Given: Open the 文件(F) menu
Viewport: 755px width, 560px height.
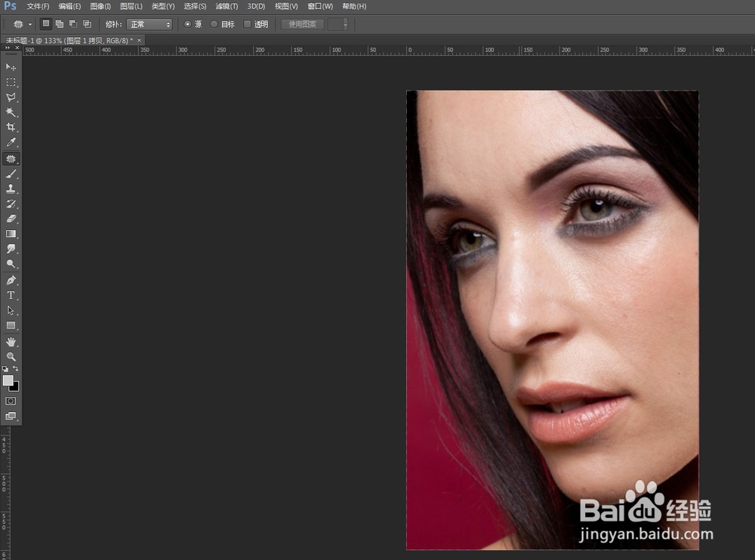Looking at the screenshot, I should pos(38,6).
